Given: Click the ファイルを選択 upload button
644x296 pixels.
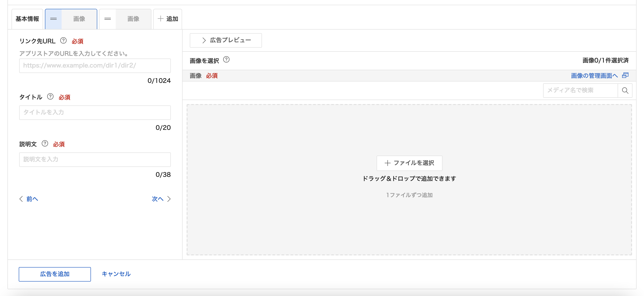Looking at the screenshot, I should pyautogui.click(x=409, y=163).
